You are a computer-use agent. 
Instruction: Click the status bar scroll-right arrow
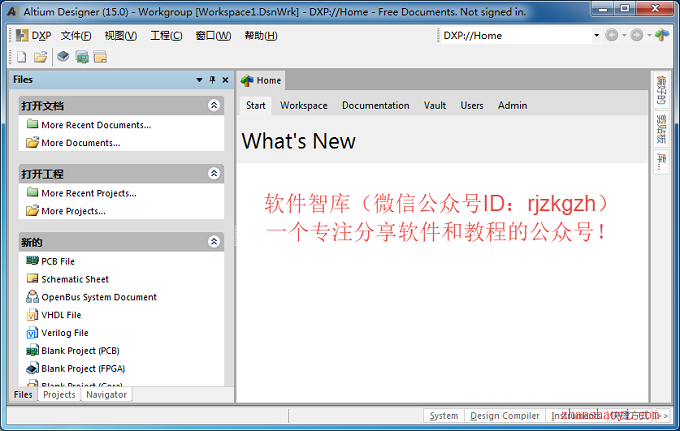(666, 415)
